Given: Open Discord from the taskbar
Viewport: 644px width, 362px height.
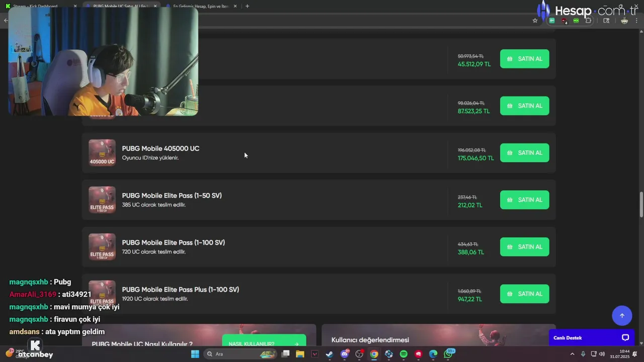Looking at the screenshot, I should pos(345,354).
